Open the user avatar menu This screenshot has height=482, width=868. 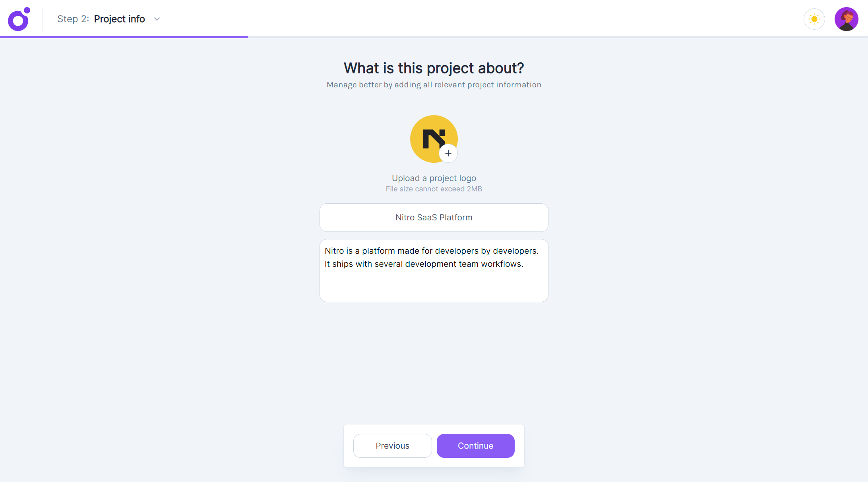coord(846,19)
